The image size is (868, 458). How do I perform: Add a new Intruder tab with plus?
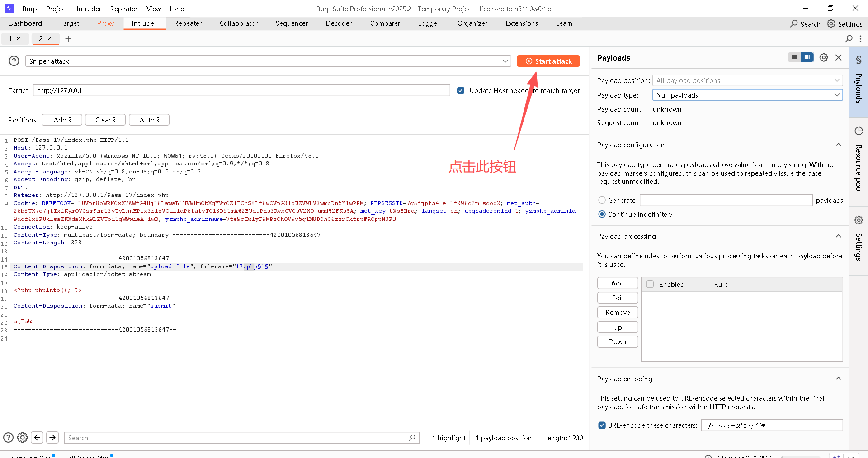(x=68, y=39)
